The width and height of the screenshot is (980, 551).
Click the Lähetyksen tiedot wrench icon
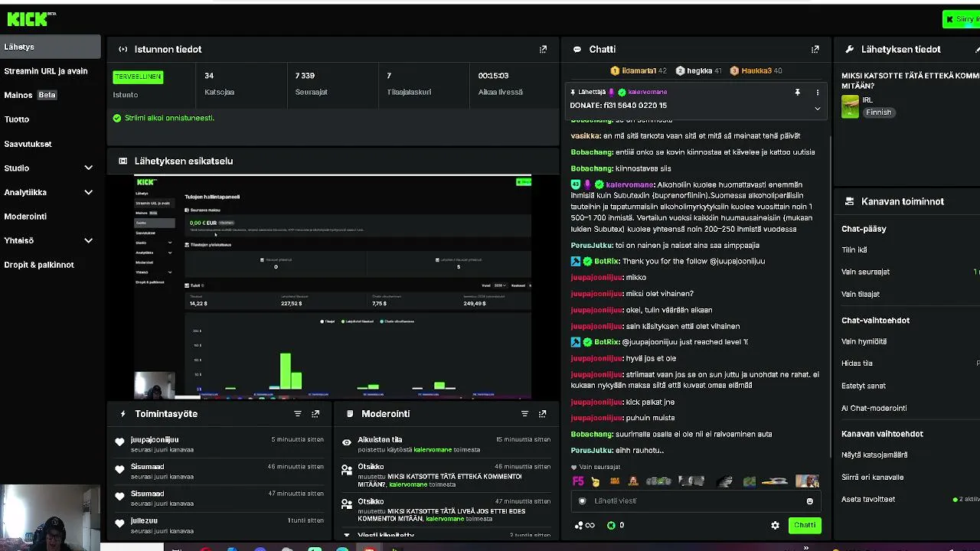(x=849, y=49)
